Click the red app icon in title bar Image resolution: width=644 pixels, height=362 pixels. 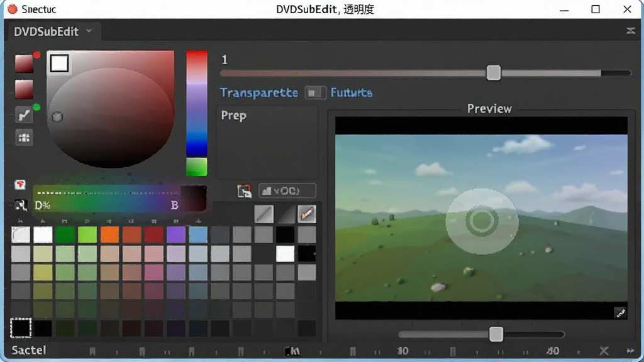pyautogui.click(x=13, y=9)
